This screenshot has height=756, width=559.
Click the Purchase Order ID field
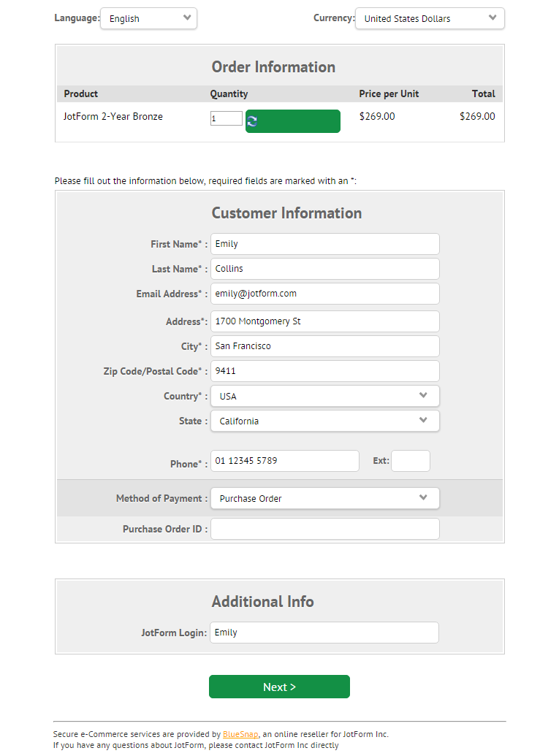point(324,528)
